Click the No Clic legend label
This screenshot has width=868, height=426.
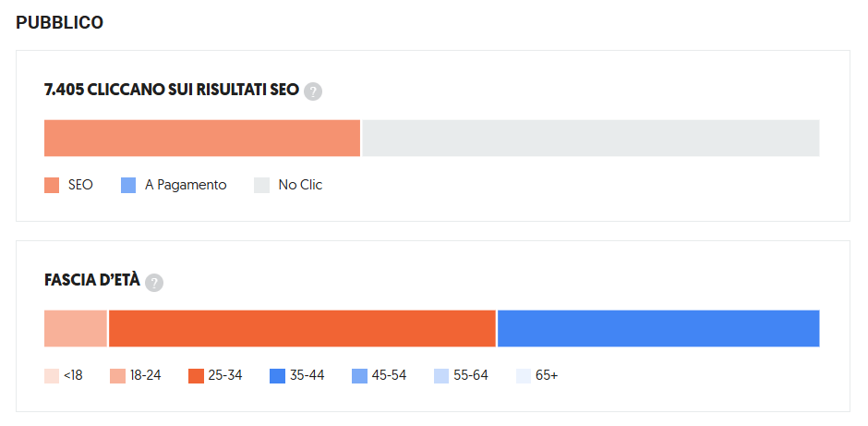point(300,185)
